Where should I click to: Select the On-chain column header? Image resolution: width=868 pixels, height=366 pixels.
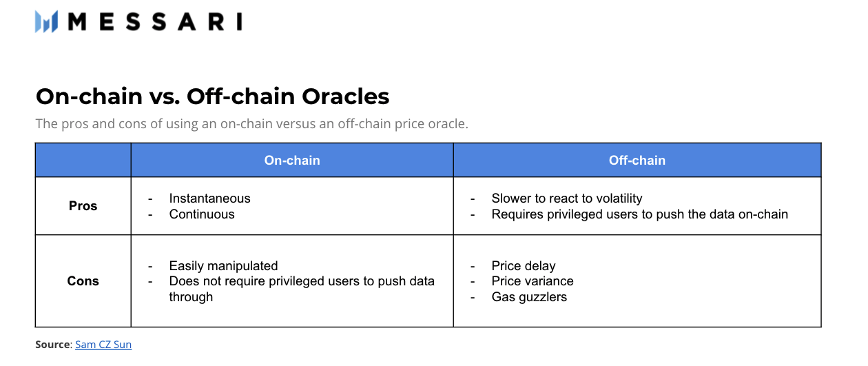pyautogui.click(x=292, y=161)
